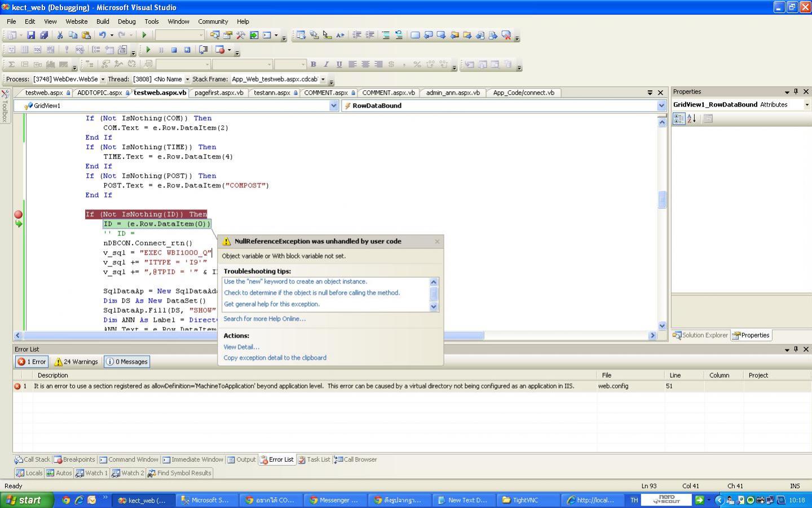Click the Toolbox wrench icon in toolbar
This screenshot has width=812, height=508.
coord(241,35)
